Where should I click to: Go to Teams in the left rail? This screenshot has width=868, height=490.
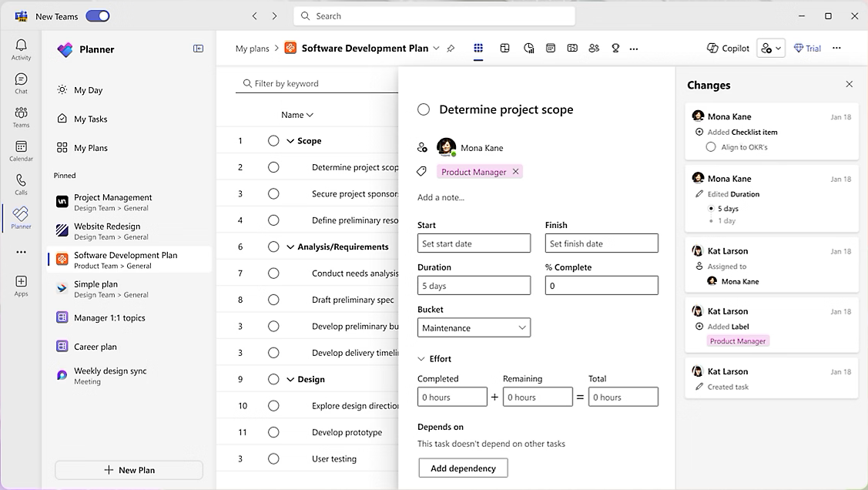(x=21, y=117)
